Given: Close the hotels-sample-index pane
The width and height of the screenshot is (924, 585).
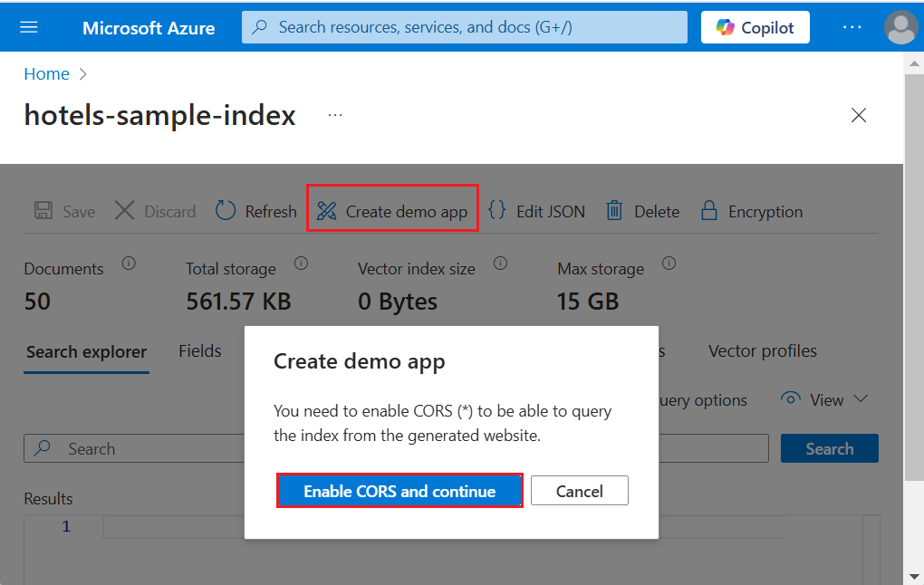Looking at the screenshot, I should pyautogui.click(x=859, y=115).
